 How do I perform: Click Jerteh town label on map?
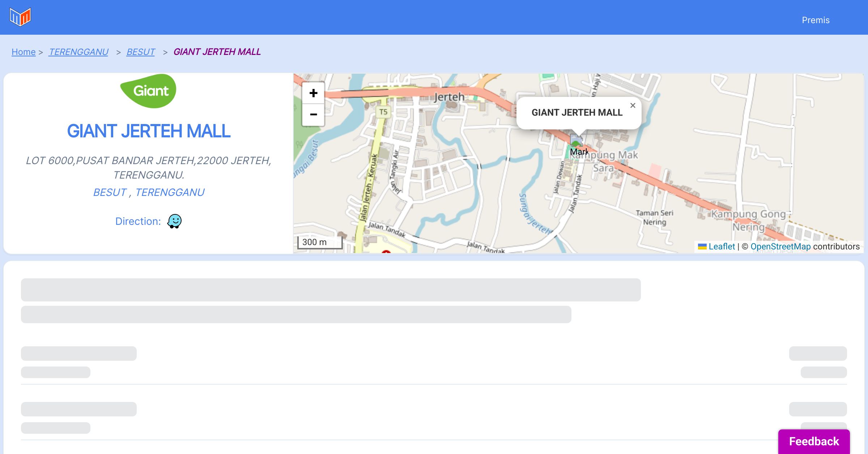pyautogui.click(x=449, y=97)
